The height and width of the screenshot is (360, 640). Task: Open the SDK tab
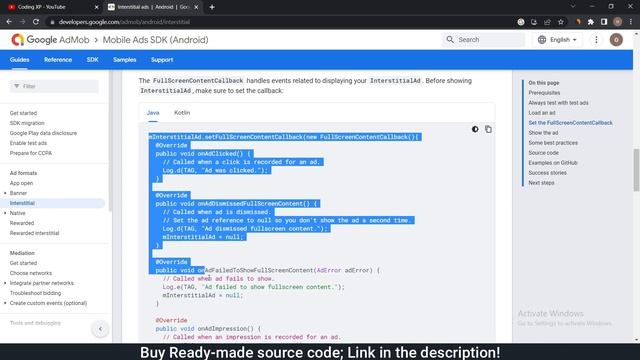pyautogui.click(x=92, y=60)
